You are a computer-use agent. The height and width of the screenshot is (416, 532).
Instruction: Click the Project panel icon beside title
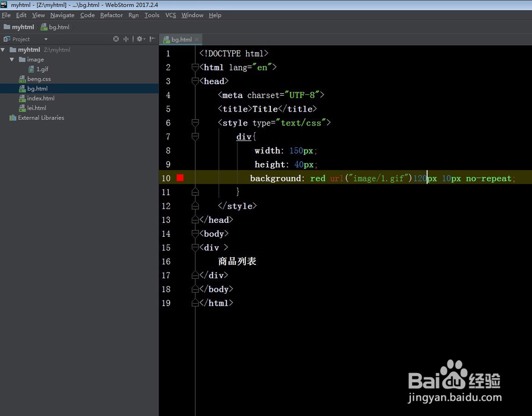[x=7, y=39]
